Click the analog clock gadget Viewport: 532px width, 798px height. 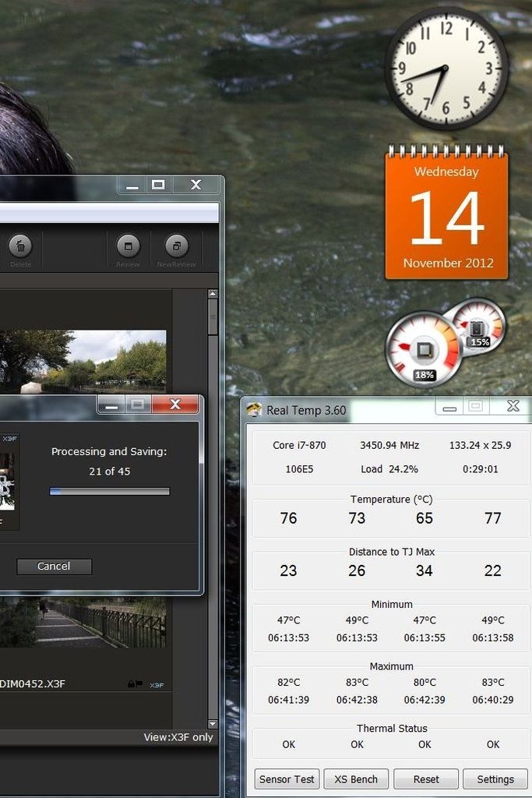446,69
